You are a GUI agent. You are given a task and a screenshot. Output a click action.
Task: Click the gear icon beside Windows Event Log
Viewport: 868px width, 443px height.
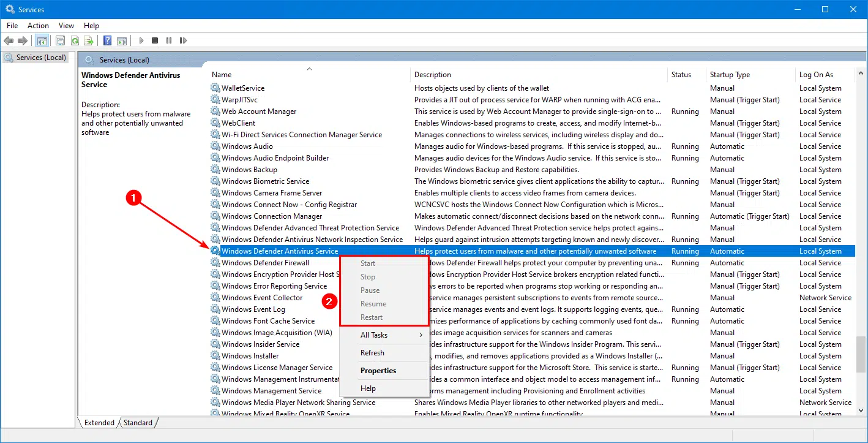(215, 309)
